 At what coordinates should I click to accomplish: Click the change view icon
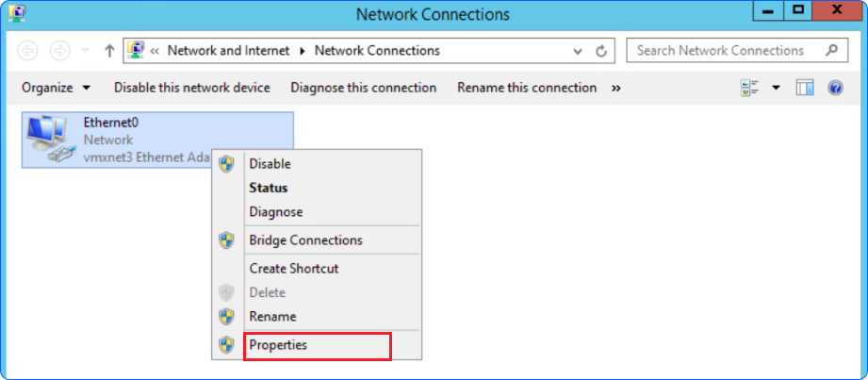click(x=751, y=88)
